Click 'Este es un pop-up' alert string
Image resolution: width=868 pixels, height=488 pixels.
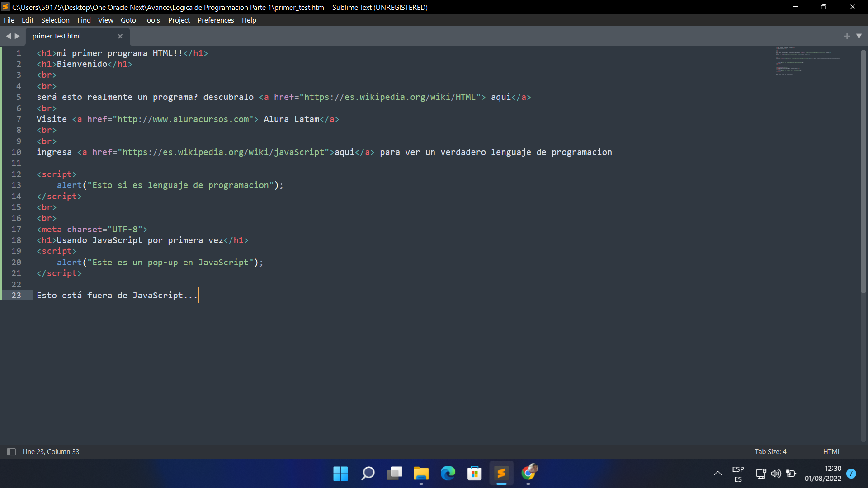tap(170, 263)
